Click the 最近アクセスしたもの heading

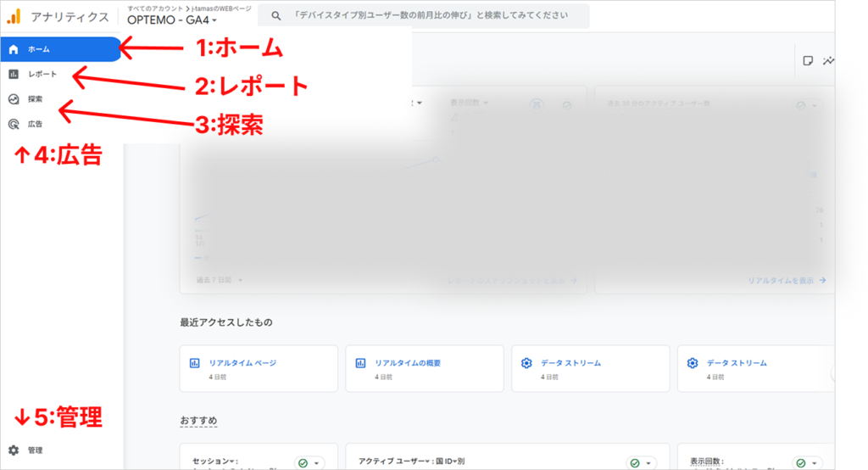(x=225, y=322)
